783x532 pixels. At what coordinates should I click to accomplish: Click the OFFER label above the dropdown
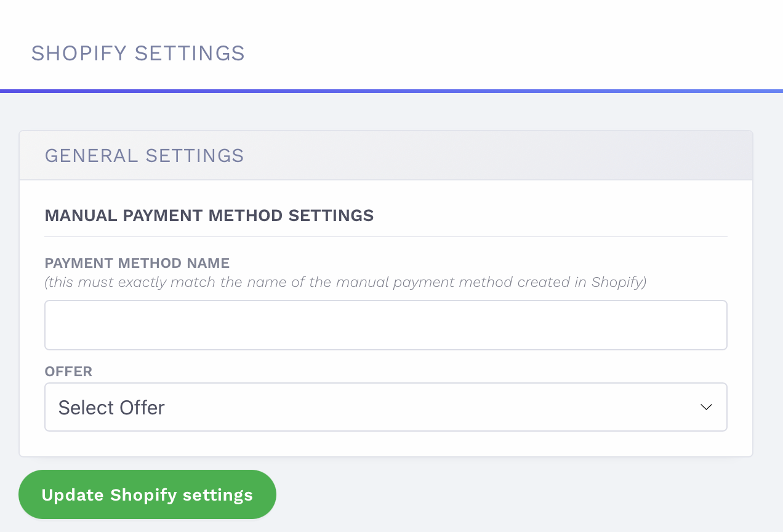[68, 371]
